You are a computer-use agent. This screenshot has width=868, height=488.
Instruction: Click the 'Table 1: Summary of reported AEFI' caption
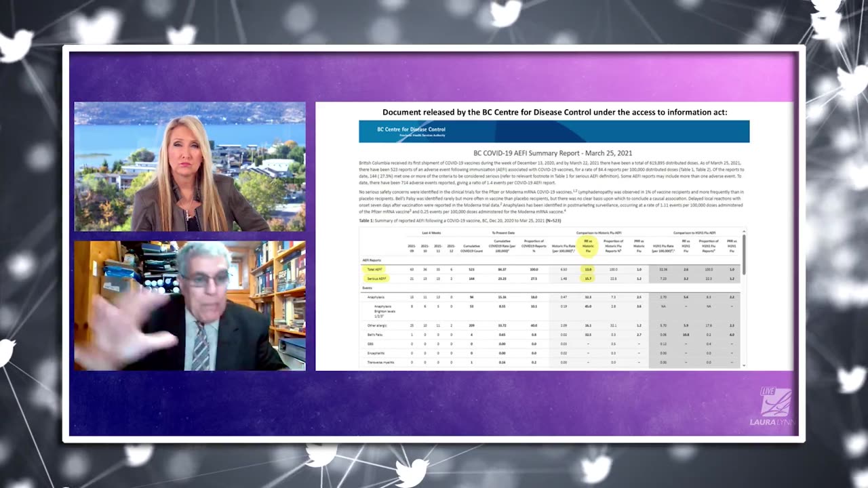460,221
